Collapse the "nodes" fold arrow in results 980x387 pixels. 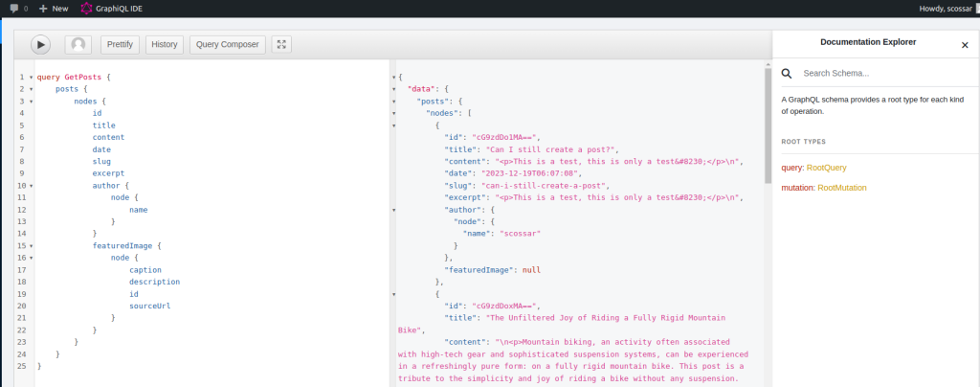[393, 113]
